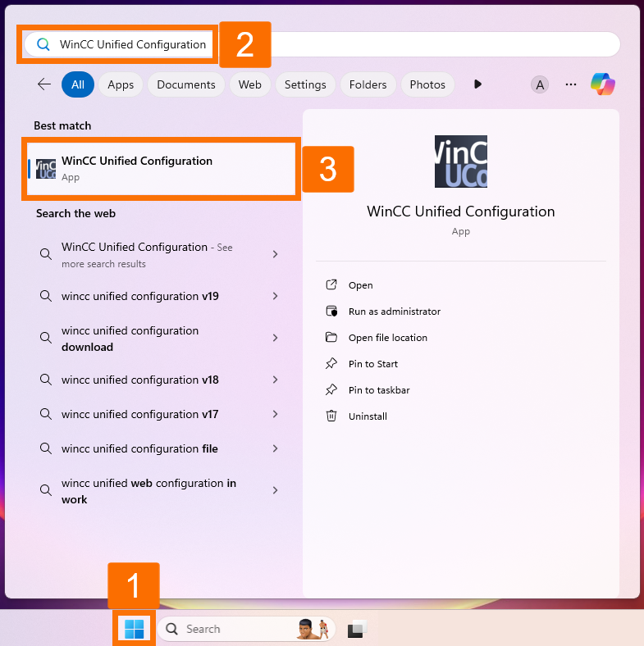
Task: Open the three-dot more options menu
Action: tap(571, 84)
